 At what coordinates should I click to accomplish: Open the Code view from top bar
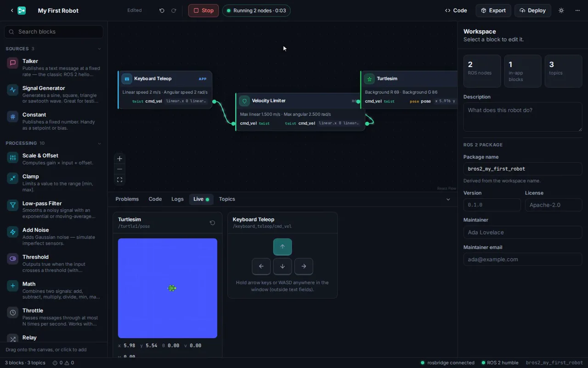456,11
